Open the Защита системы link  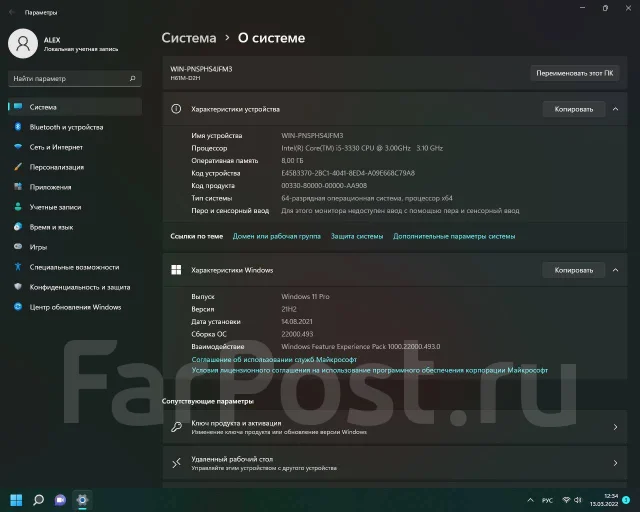pyautogui.click(x=357, y=236)
